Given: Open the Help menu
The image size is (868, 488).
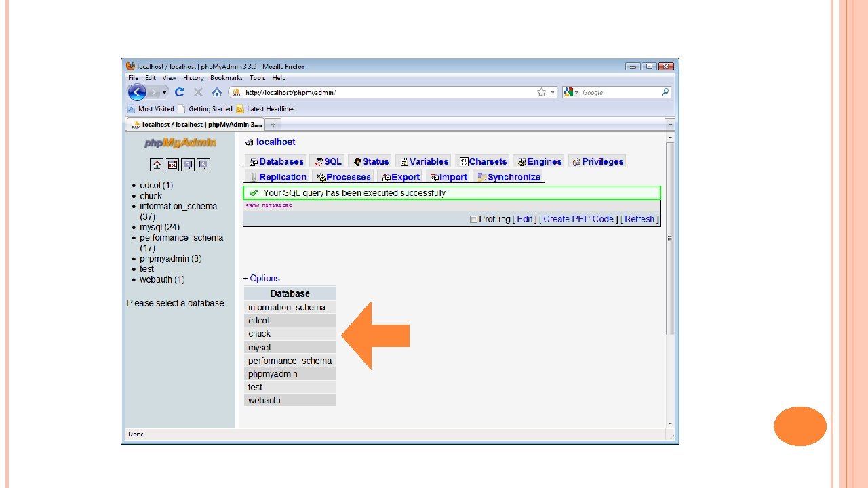Looking at the screenshot, I should click(x=279, y=78).
